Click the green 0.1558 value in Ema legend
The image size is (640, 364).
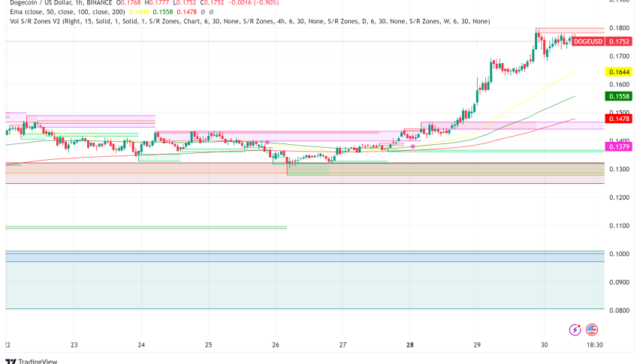pos(163,12)
